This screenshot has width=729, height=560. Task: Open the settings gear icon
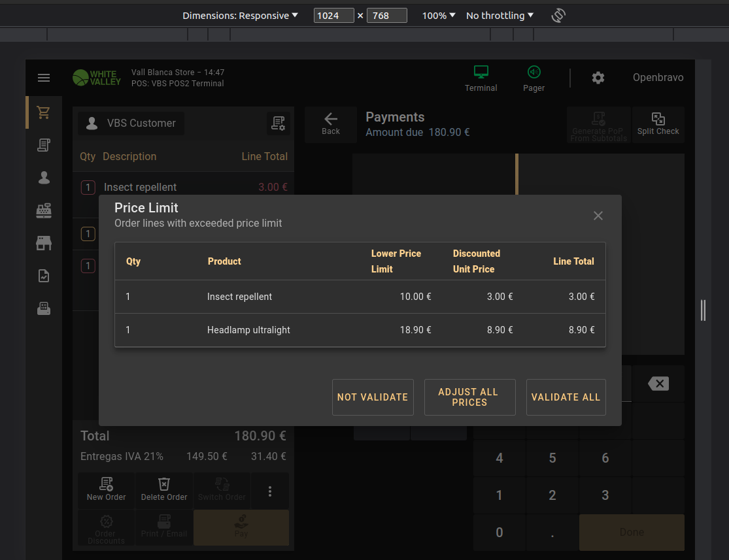598,78
